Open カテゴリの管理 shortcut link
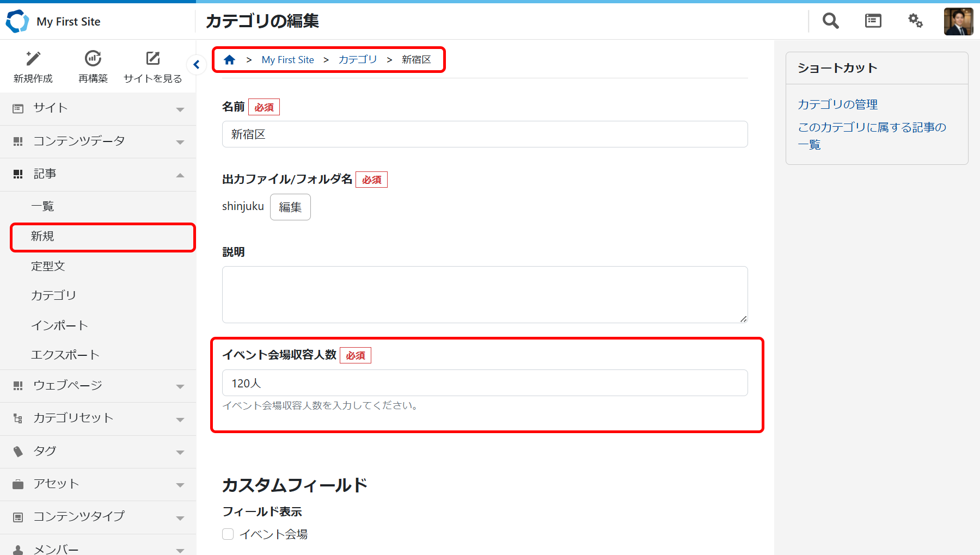This screenshot has width=980, height=555. [x=837, y=104]
